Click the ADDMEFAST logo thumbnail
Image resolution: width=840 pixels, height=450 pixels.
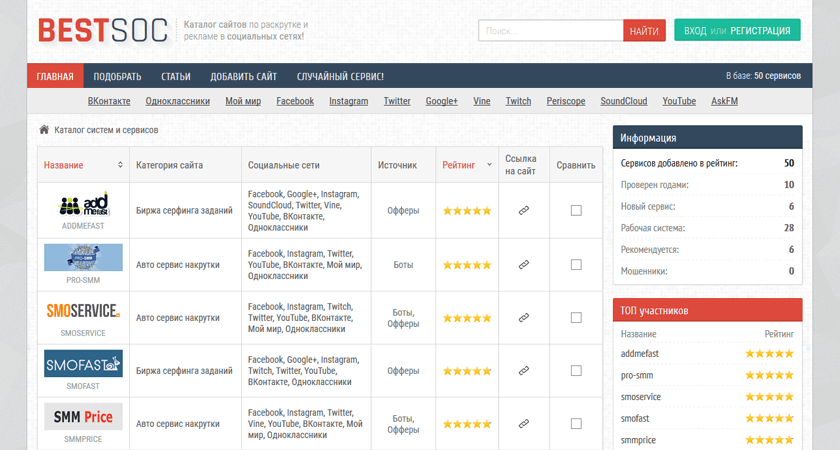(x=83, y=204)
